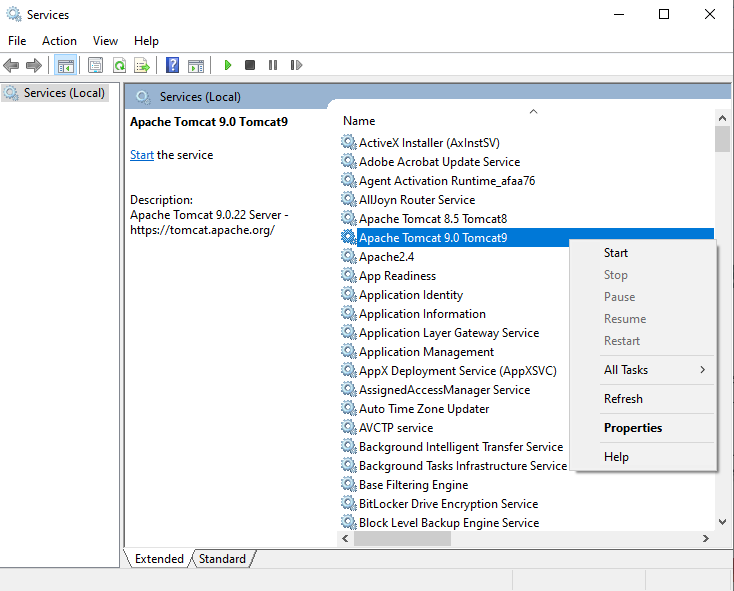Click the Start the service link
The height and width of the screenshot is (591, 734).
point(142,155)
